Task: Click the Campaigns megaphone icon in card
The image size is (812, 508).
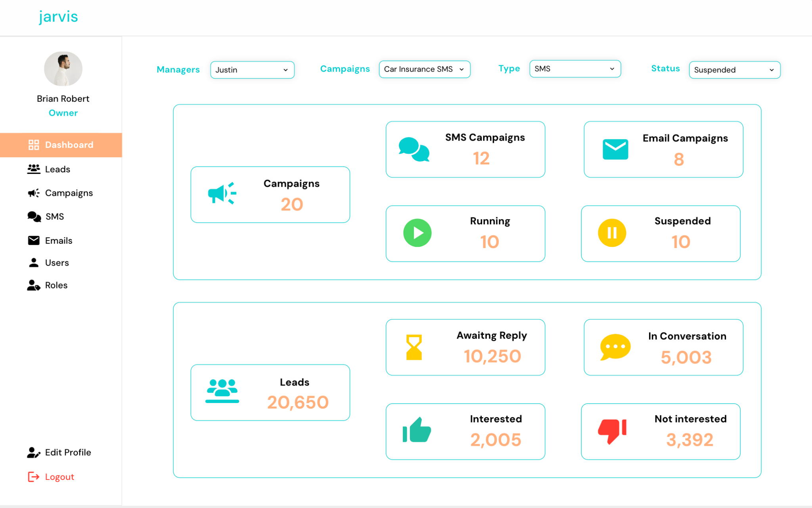Action: (222, 194)
